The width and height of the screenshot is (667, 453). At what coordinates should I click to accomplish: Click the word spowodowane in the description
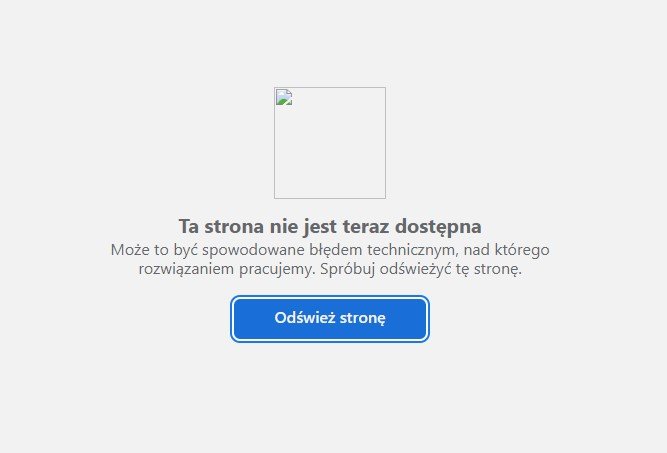pos(254,250)
